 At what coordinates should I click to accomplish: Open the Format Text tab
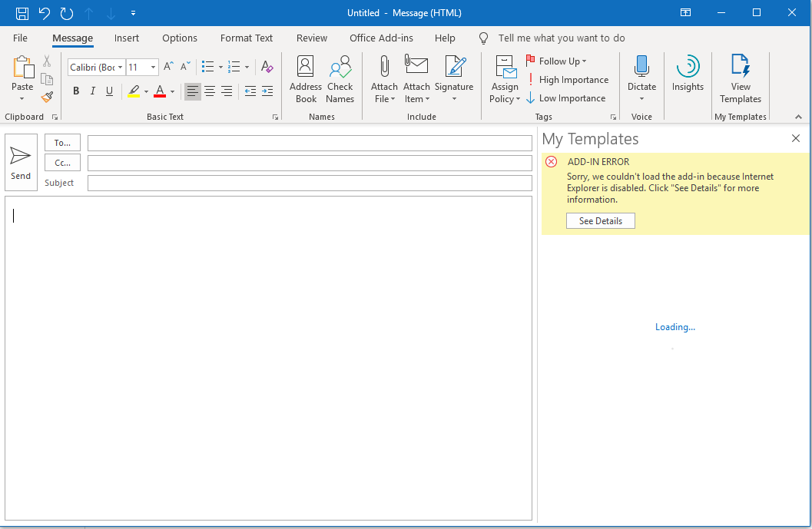click(x=247, y=38)
